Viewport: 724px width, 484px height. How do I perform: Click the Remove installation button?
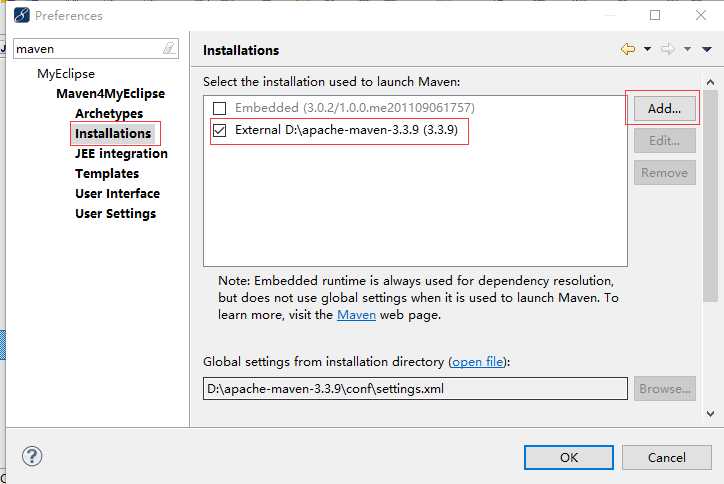[664, 173]
